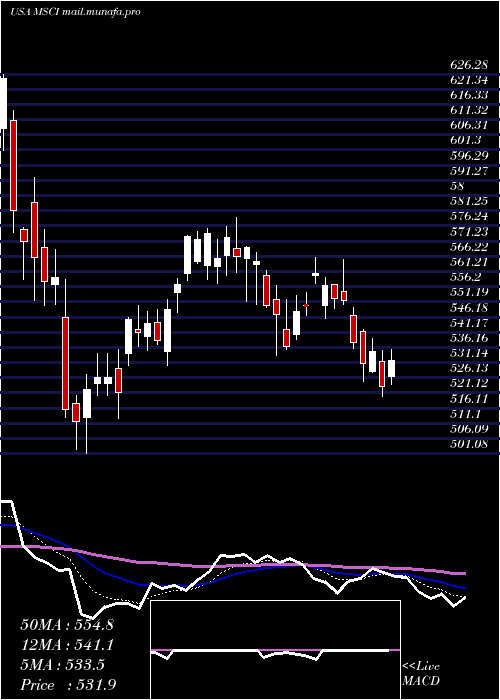Select the 606.31 price level label
The image size is (500, 700).
(x=469, y=125)
